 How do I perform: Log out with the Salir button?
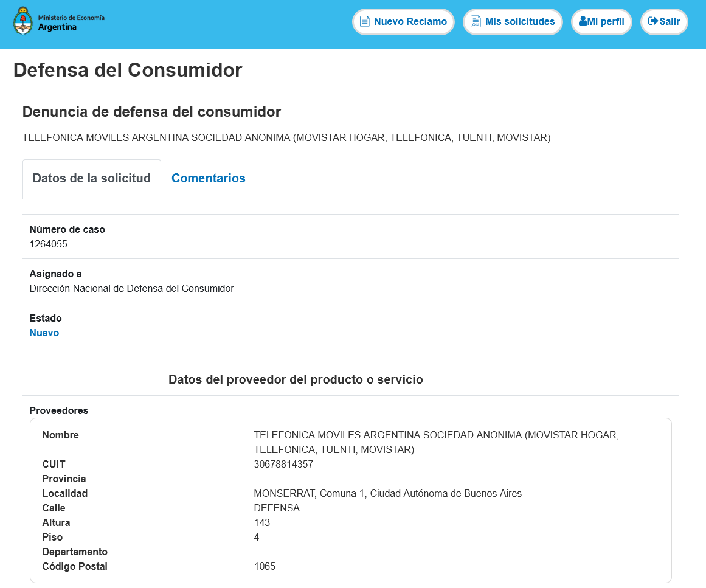(664, 22)
